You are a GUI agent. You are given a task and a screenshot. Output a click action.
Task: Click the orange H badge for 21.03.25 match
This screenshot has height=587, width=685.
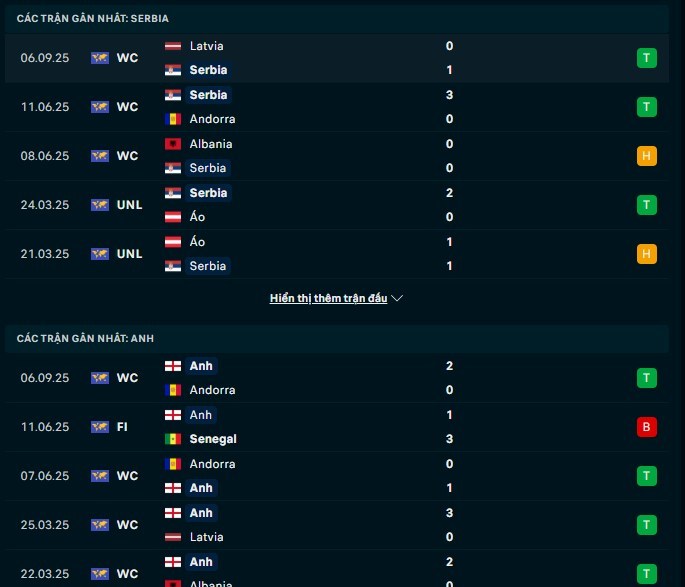pos(647,254)
